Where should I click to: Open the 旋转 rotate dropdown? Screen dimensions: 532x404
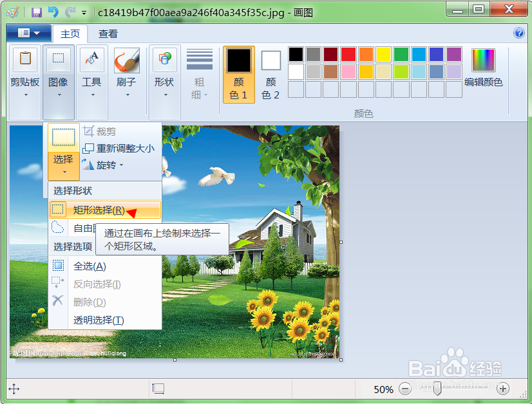point(103,165)
